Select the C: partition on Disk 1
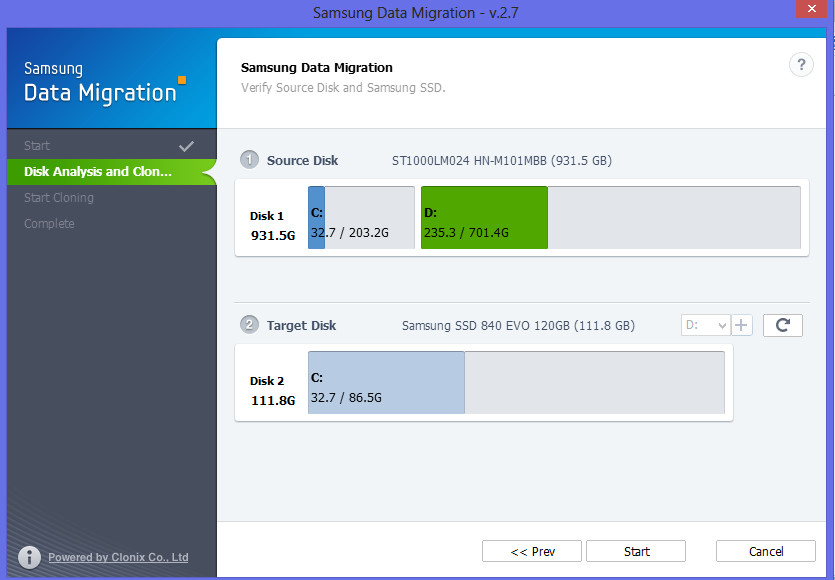This screenshot has height=580, width=835. coord(360,217)
